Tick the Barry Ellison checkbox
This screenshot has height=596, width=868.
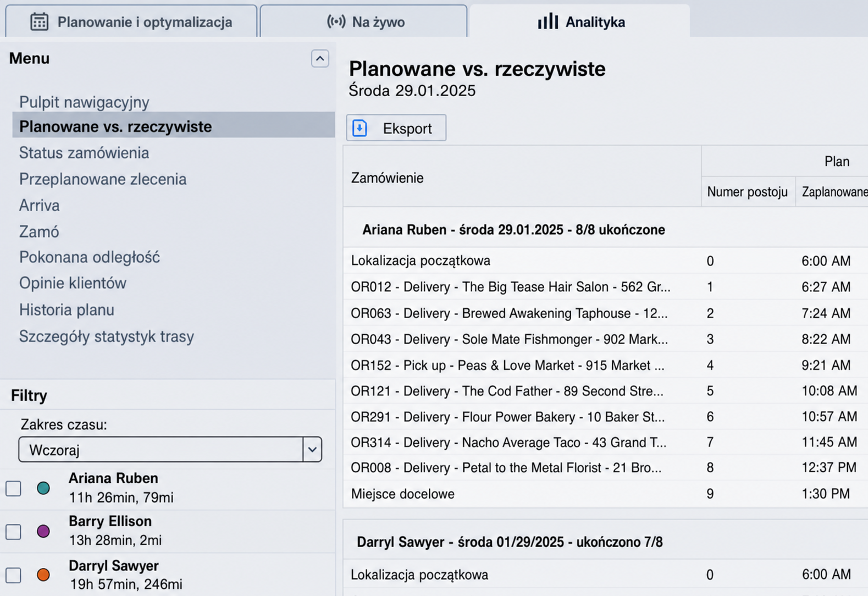point(14,532)
